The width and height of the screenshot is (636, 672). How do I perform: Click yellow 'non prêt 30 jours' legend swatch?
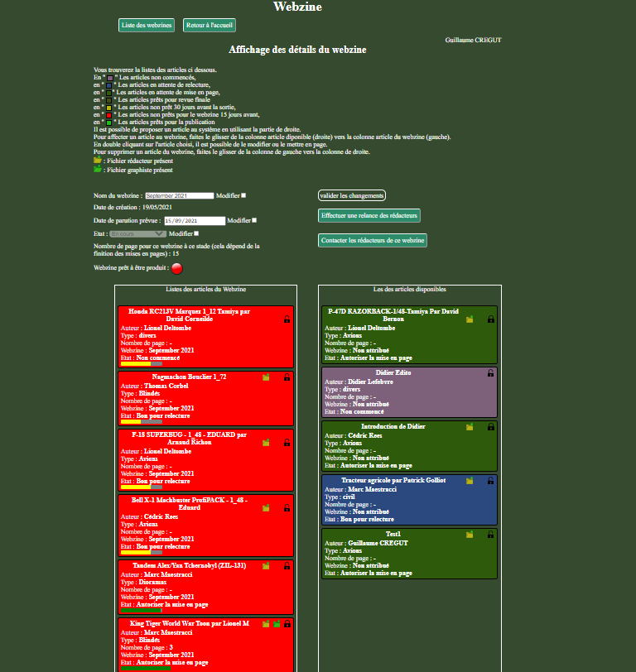(109, 108)
